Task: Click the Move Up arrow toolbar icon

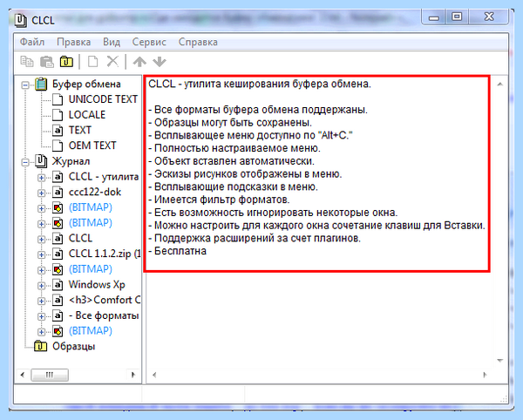Action: 139,62
